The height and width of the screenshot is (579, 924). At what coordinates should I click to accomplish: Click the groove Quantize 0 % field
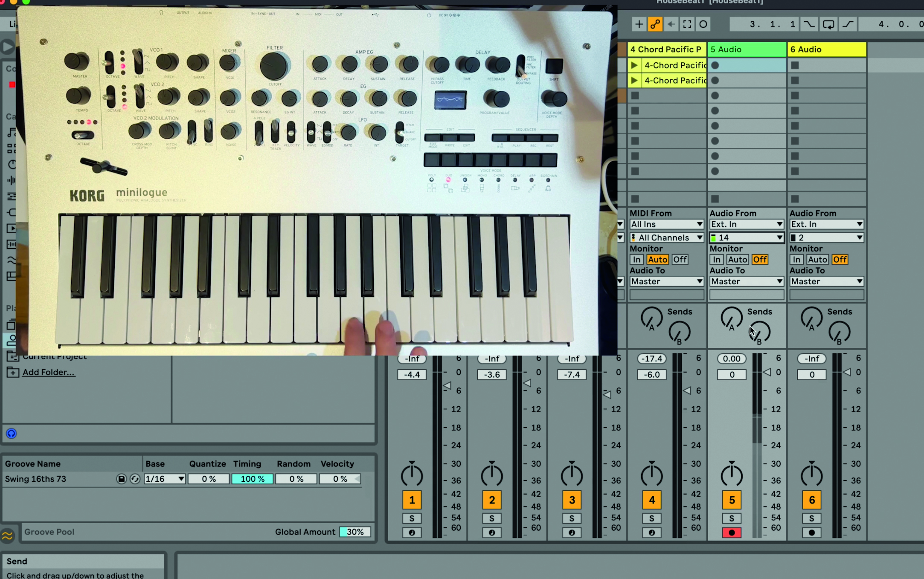click(x=209, y=479)
